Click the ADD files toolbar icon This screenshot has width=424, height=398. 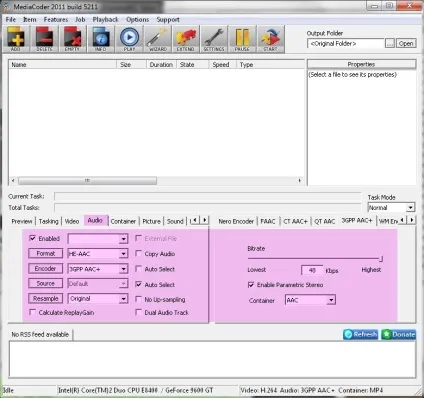tap(16, 39)
